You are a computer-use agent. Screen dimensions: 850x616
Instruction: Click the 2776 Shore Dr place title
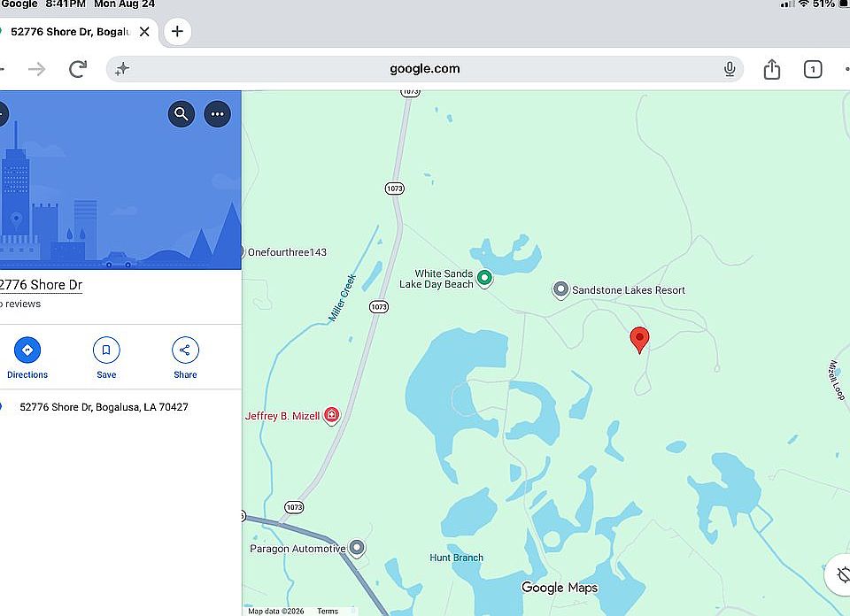click(42, 285)
